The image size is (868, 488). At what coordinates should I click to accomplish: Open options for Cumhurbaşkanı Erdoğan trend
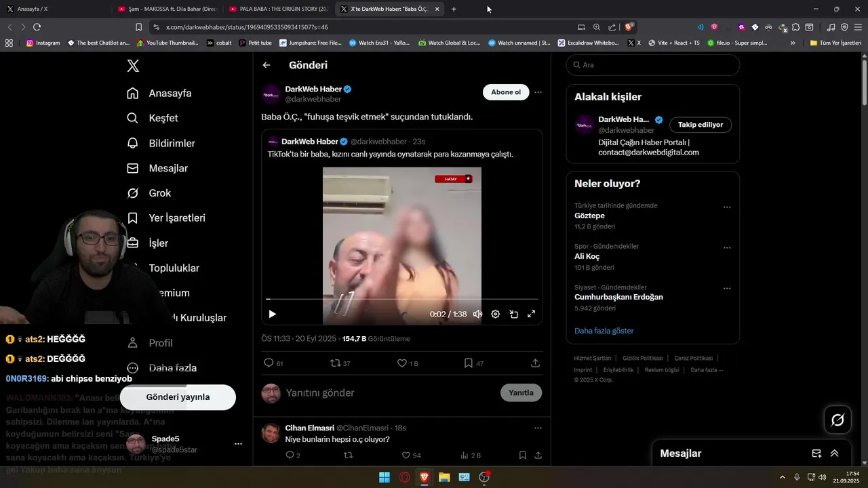click(727, 288)
